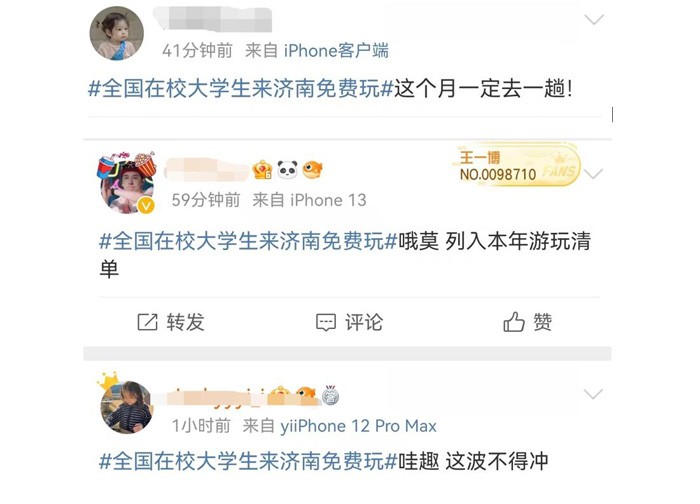Tap the thumbs-up like (赞) icon
Image resolution: width=700 pixels, height=504 pixels.
point(514,322)
